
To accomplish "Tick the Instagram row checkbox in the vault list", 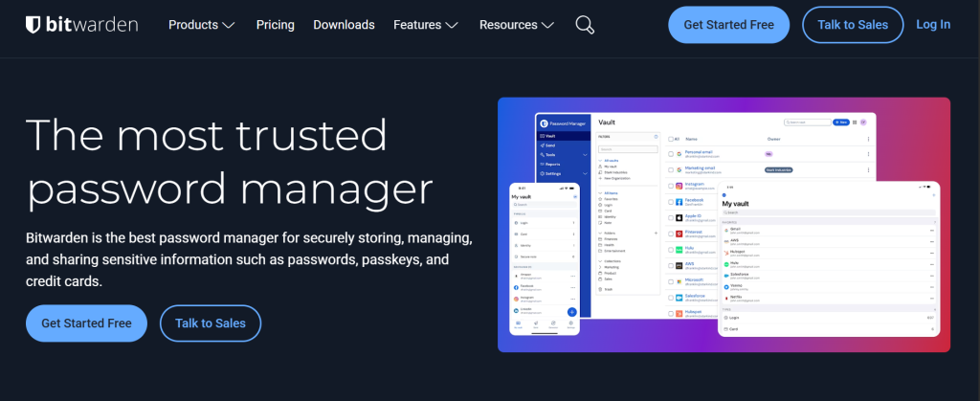I will [671, 186].
